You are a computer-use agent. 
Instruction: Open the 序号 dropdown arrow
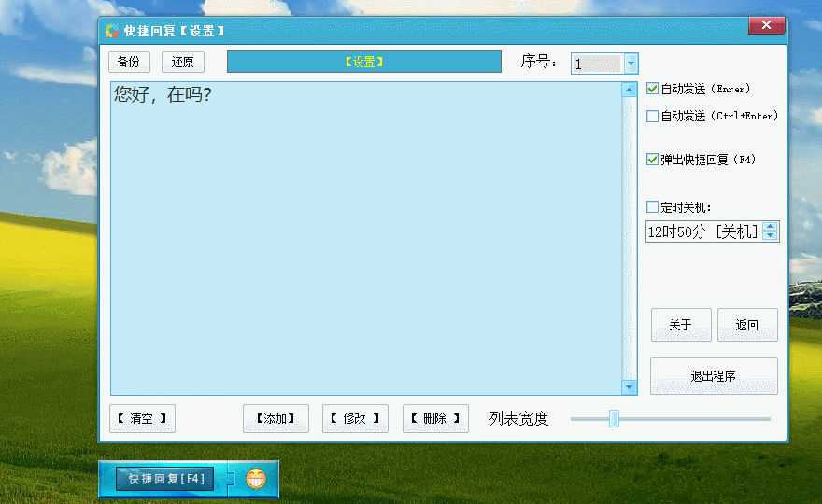[631, 63]
